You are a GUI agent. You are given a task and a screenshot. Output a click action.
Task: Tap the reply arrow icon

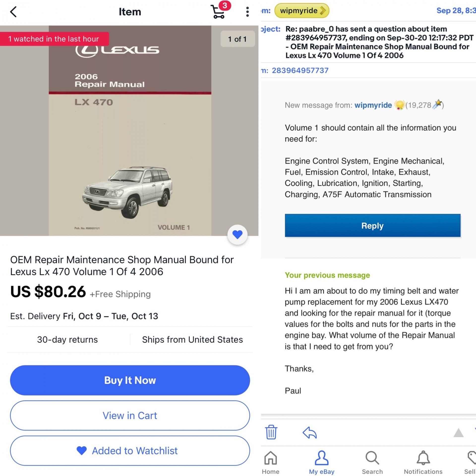point(310,433)
